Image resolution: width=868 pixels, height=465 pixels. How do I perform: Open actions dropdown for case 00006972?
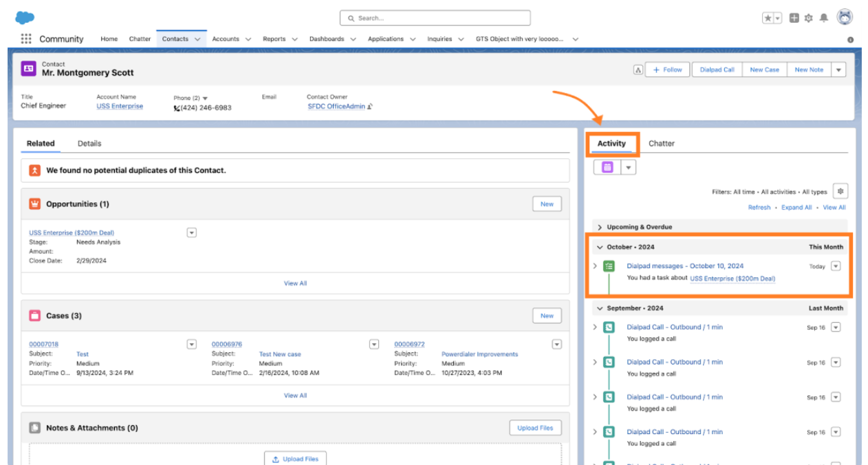tap(557, 344)
